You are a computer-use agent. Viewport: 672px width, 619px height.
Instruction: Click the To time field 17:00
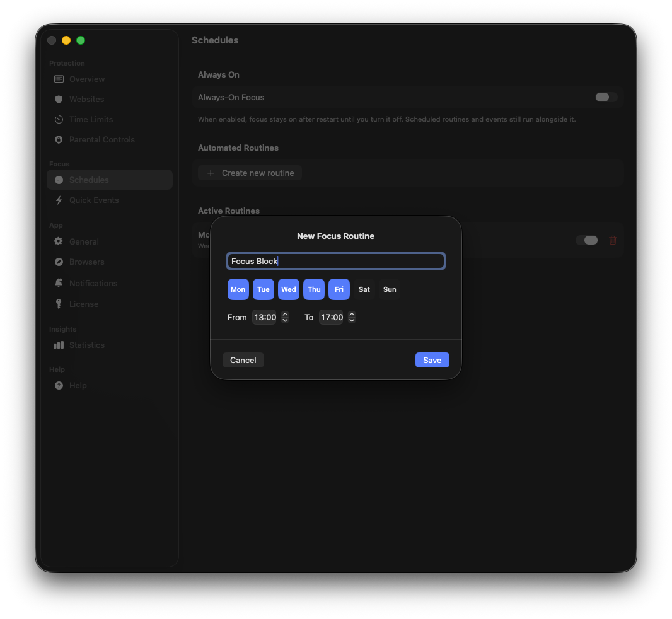pyautogui.click(x=332, y=317)
